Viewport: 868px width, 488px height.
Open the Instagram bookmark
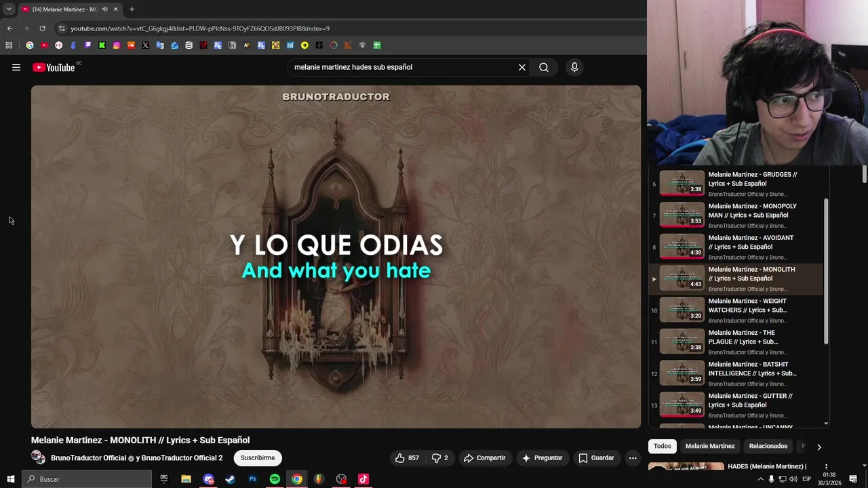[117, 45]
